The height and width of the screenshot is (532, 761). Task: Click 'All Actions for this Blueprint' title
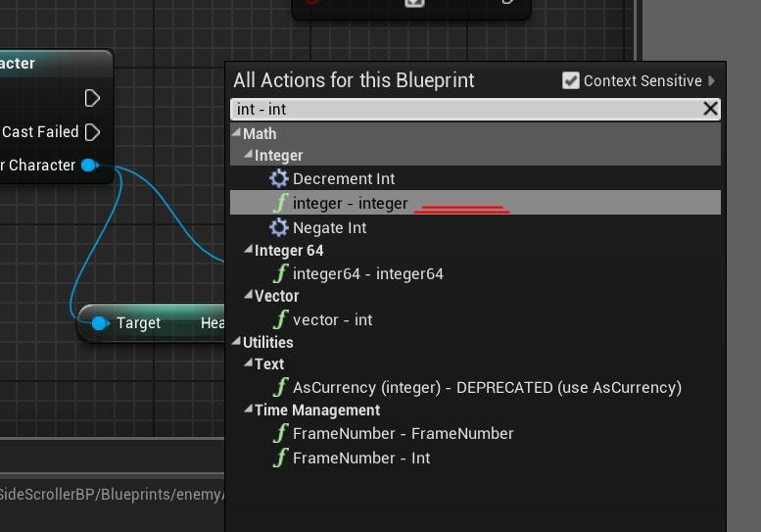point(354,80)
